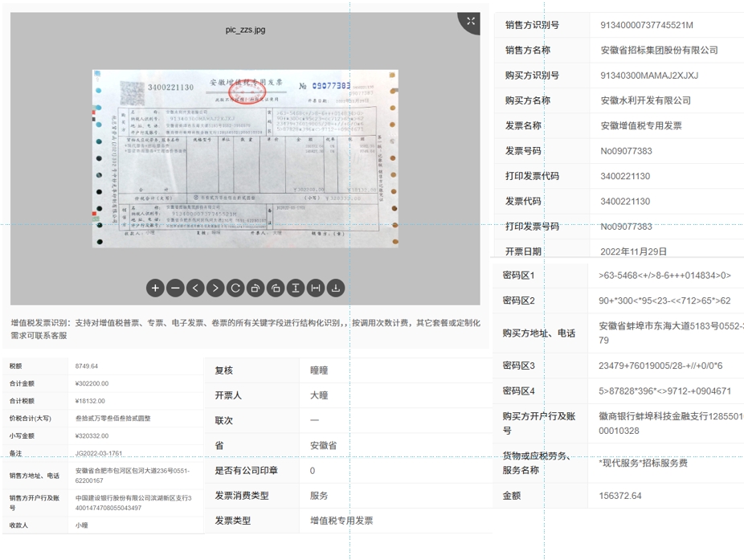Zoom out of the invoice image
Image resolution: width=744 pixels, height=560 pixels.
[175, 288]
